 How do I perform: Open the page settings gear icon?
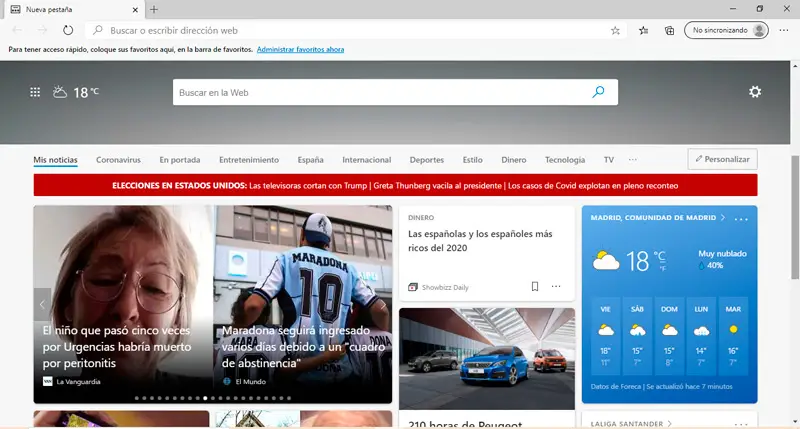[x=755, y=92]
